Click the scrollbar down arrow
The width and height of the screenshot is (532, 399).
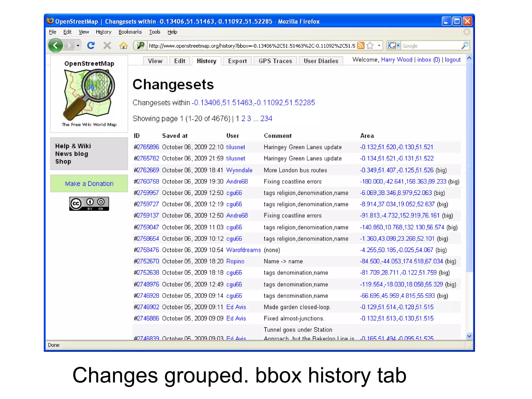(469, 336)
